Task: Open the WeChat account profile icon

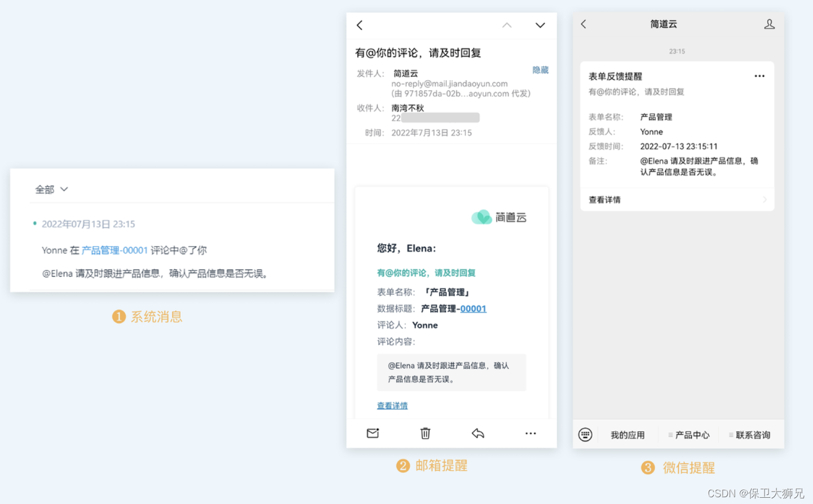Action: pos(770,24)
